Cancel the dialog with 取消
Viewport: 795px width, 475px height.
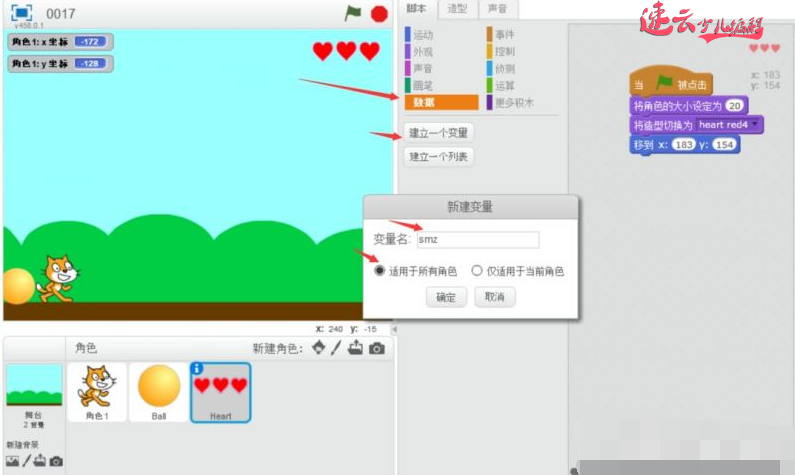pos(495,297)
